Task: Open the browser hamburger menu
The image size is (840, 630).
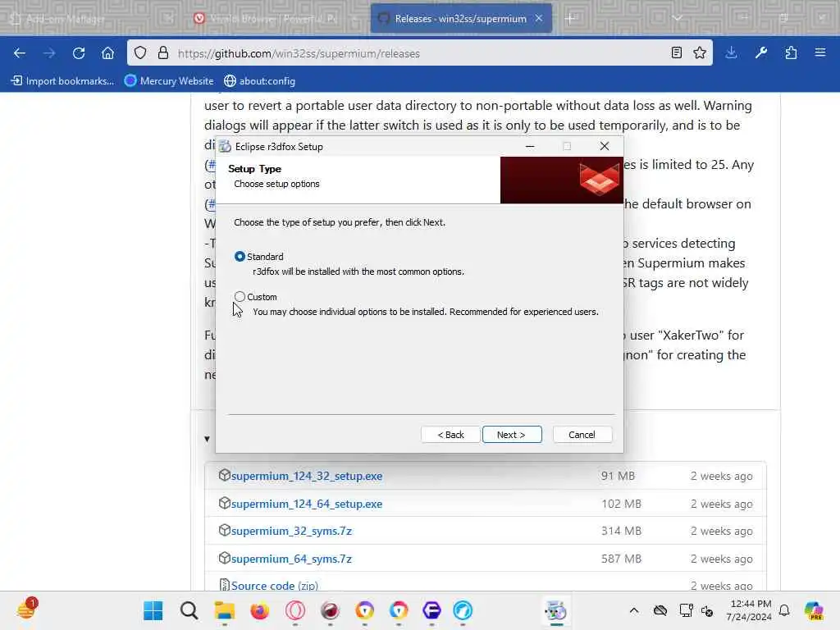Action: coord(820,52)
